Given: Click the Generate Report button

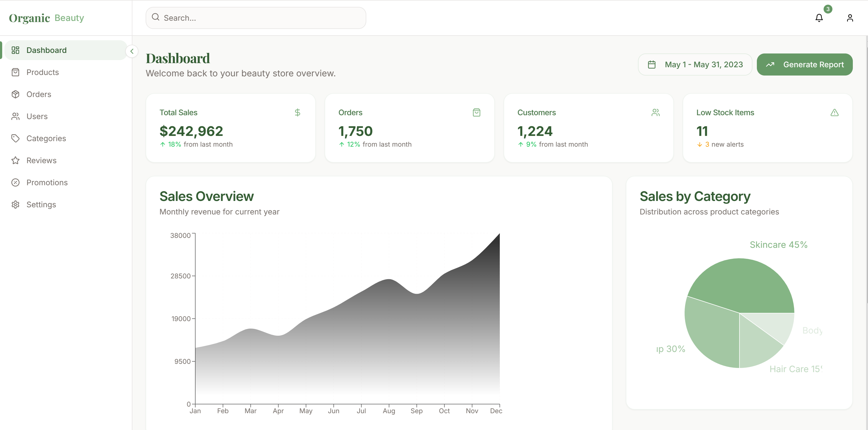Looking at the screenshot, I should [x=805, y=65].
